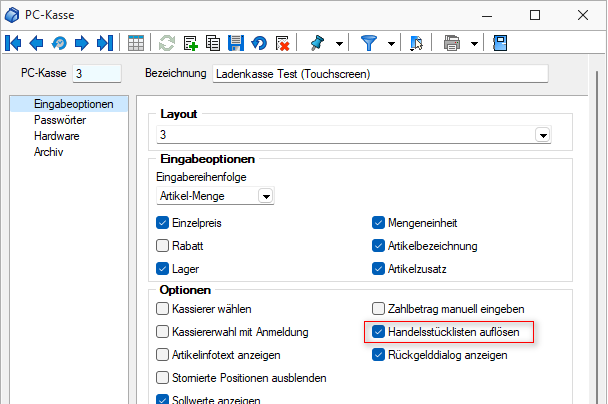Click the PC-Kasse app icon in title bar
The width and height of the screenshot is (608, 404).
[12, 15]
